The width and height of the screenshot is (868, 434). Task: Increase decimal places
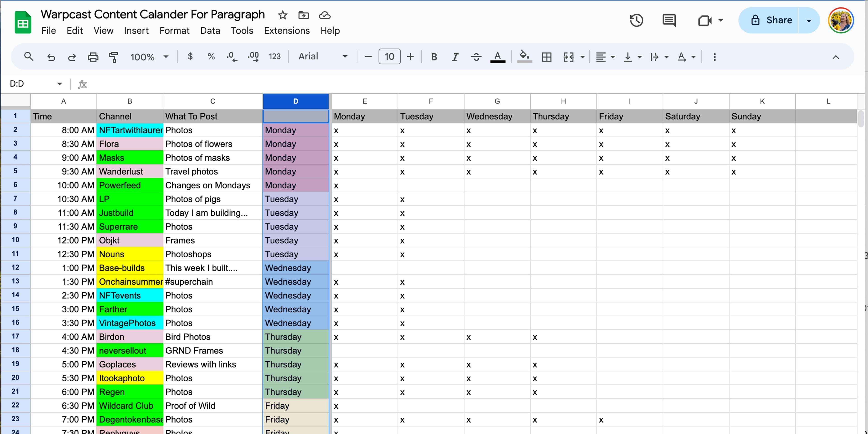click(x=253, y=57)
